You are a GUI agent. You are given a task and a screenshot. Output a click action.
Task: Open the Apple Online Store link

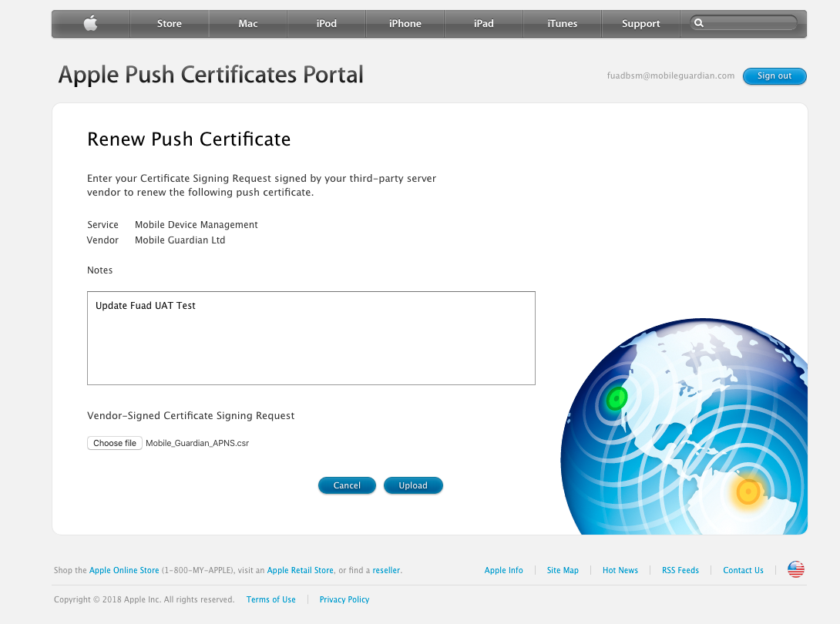click(x=124, y=570)
